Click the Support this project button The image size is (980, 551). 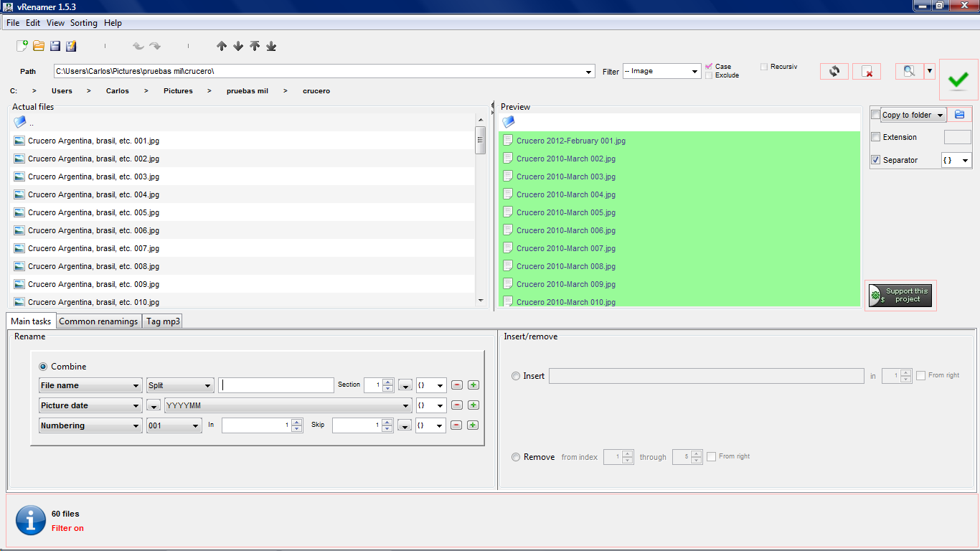pos(900,295)
